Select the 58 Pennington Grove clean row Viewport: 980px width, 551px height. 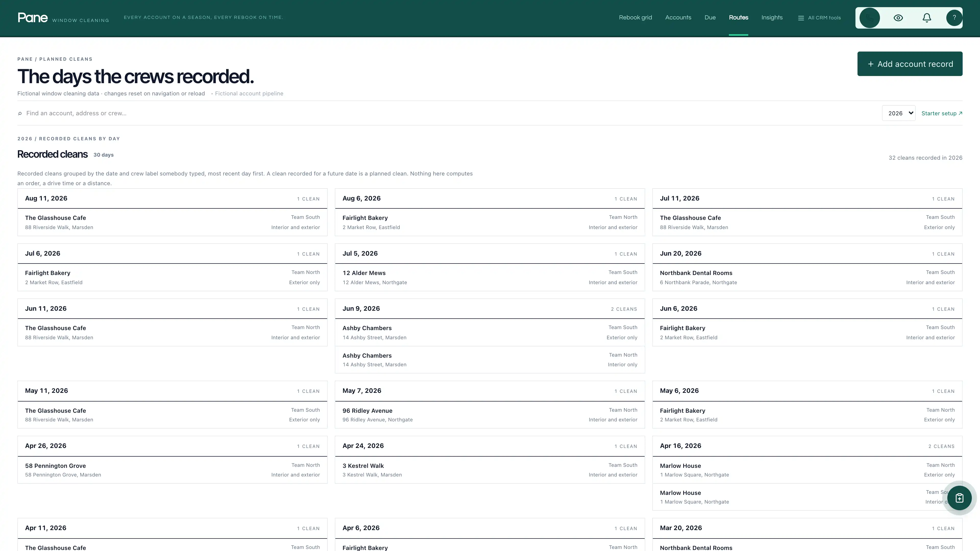click(x=172, y=470)
